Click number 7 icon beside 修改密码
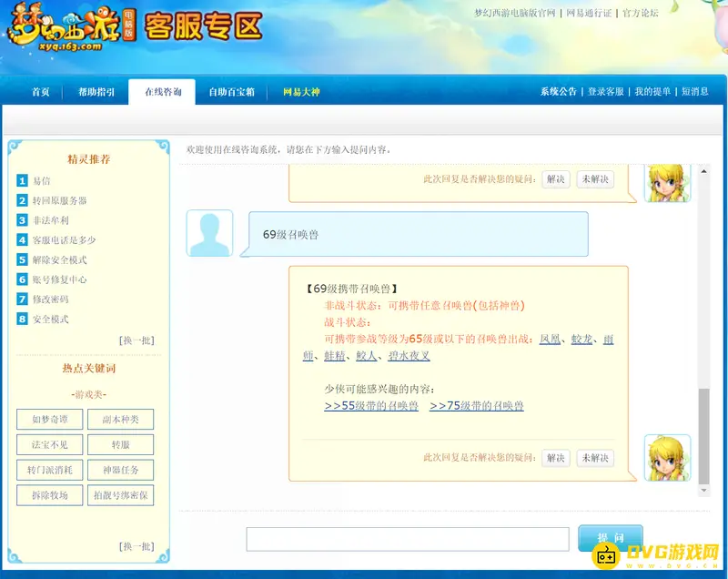 22,299
